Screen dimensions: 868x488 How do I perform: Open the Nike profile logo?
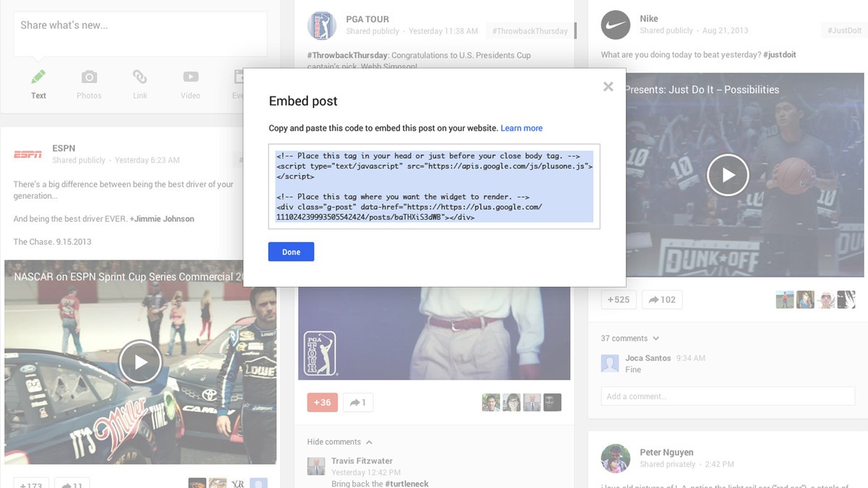point(616,25)
